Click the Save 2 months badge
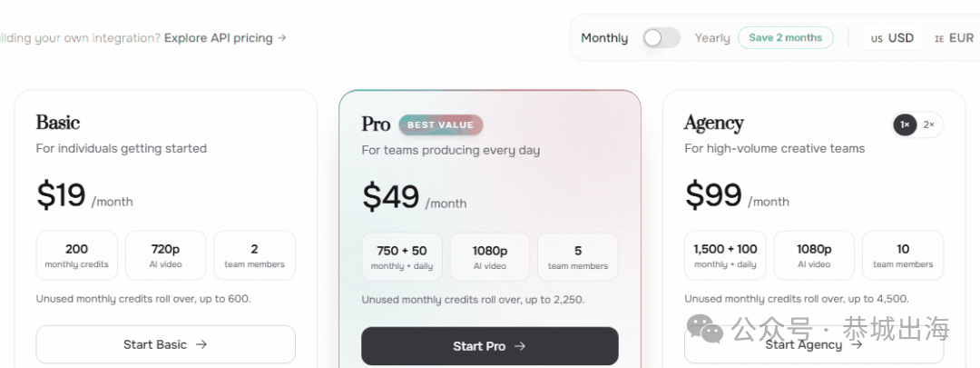Image resolution: width=980 pixels, height=368 pixels. click(786, 37)
